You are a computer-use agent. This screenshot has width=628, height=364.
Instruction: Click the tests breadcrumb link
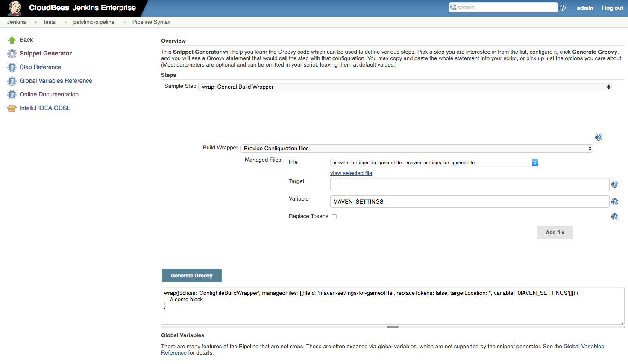coord(50,22)
